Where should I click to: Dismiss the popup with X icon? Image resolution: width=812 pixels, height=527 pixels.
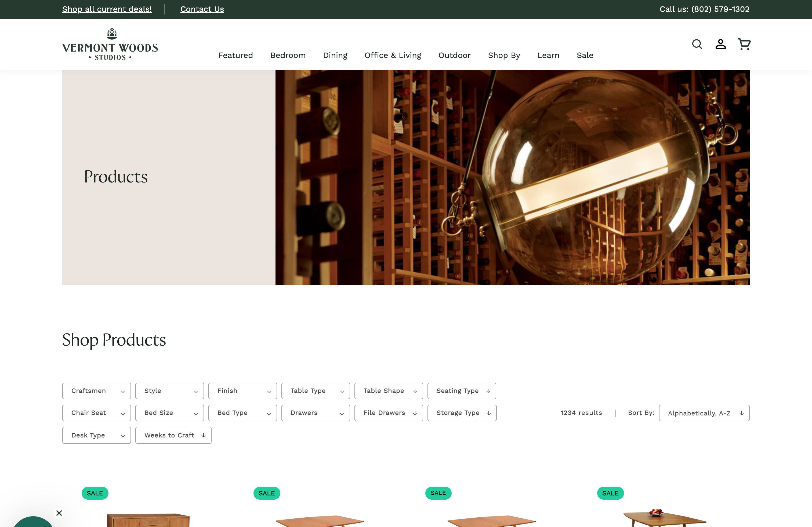click(59, 513)
